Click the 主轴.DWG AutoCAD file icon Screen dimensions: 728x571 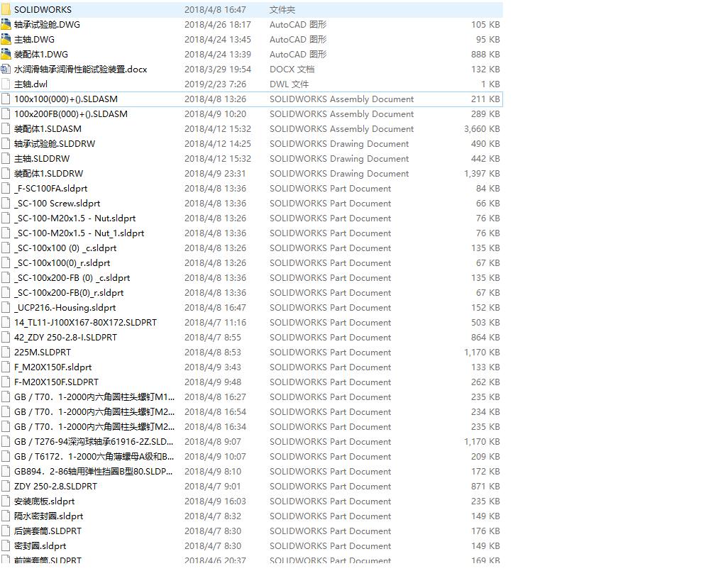[x=6, y=39]
